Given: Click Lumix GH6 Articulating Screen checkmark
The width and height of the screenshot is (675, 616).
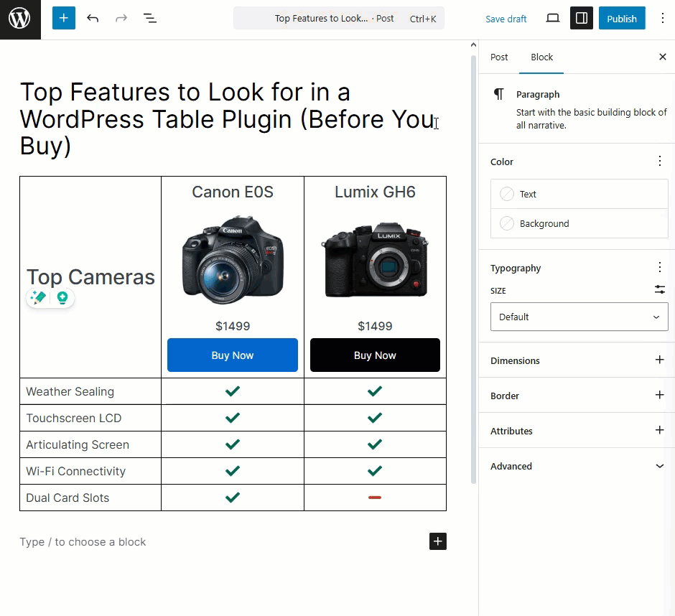Looking at the screenshot, I should pos(375,444).
